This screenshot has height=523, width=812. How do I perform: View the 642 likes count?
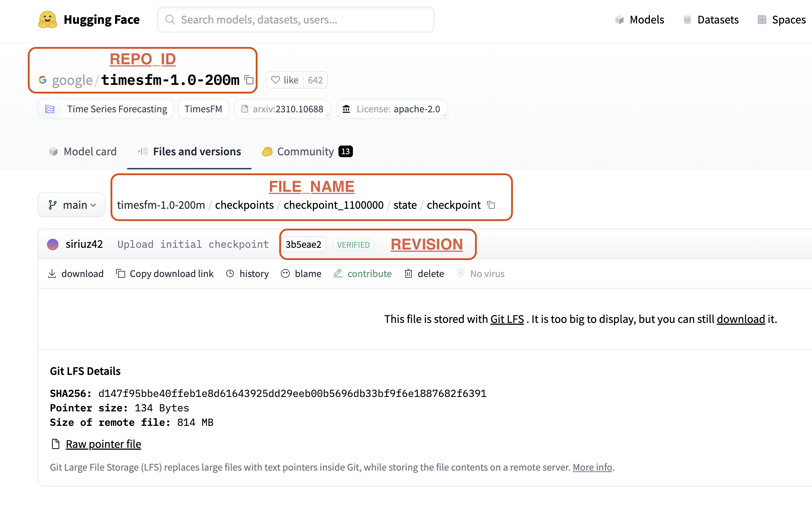point(315,80)
